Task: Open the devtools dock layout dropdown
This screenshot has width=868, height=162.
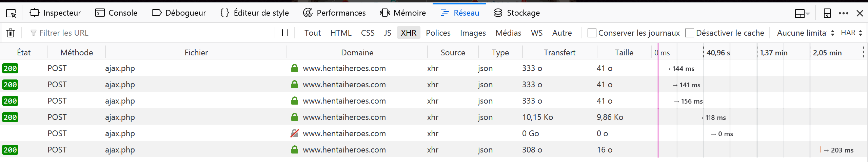Action: tap(802, 13)
